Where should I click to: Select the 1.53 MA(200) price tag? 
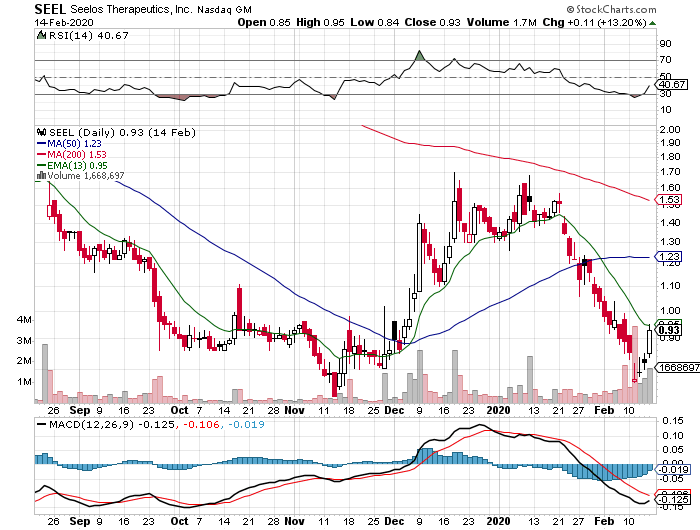pos(669,201)
